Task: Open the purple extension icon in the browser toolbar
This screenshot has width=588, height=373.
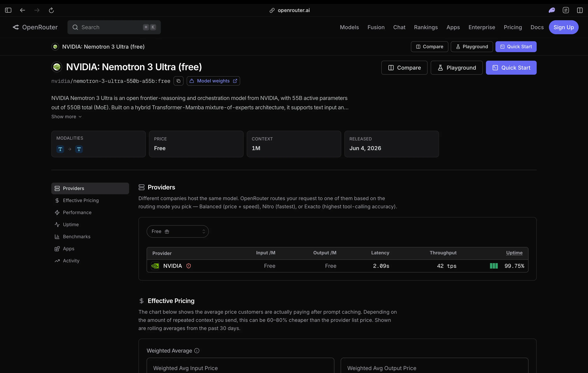Action: (552, 10)
